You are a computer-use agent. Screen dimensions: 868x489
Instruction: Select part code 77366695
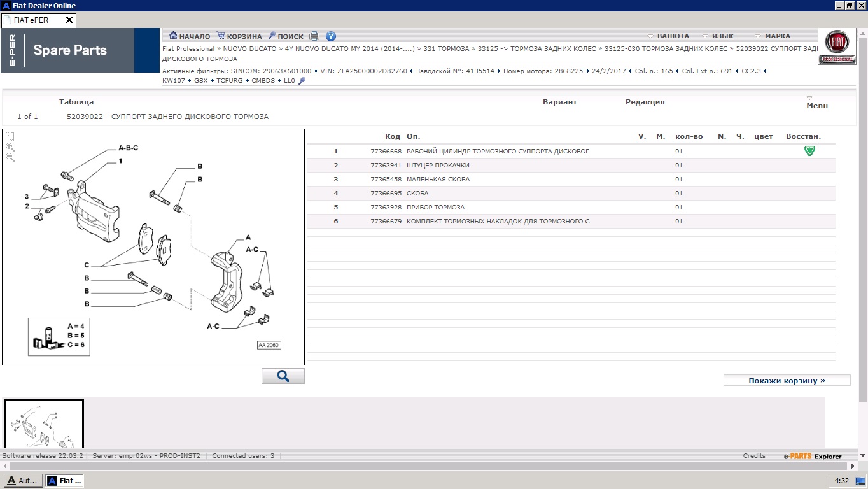(386, 194)
